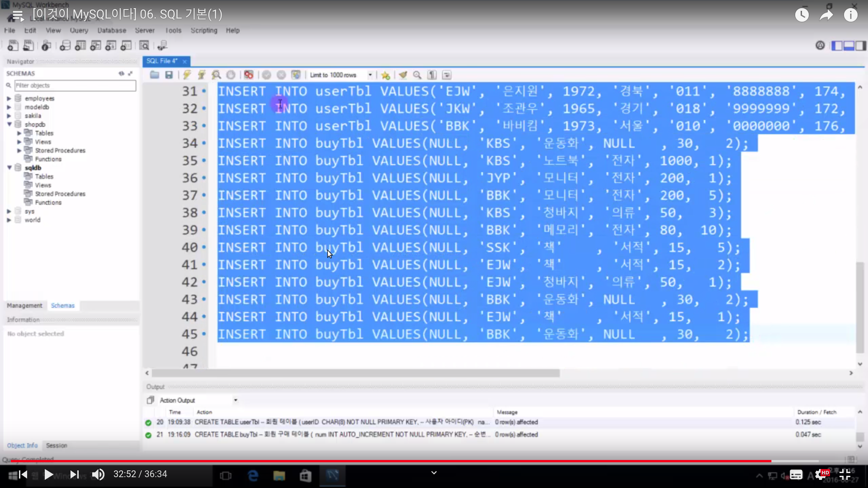Create a new function toolbar icon

click(x=126, y=46)
